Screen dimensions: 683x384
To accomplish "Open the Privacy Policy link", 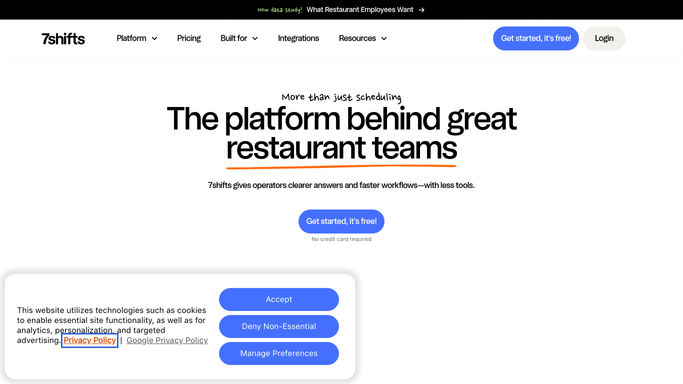I will tap(90, 340).
